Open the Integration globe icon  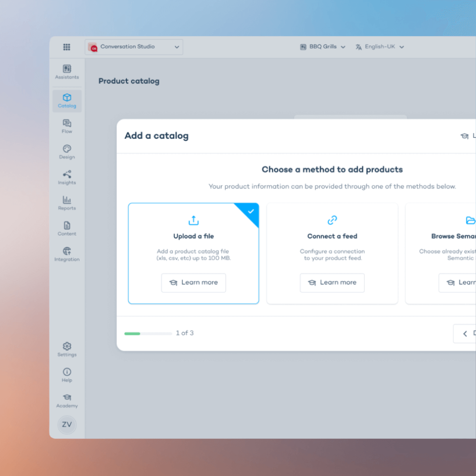(67, 254)
